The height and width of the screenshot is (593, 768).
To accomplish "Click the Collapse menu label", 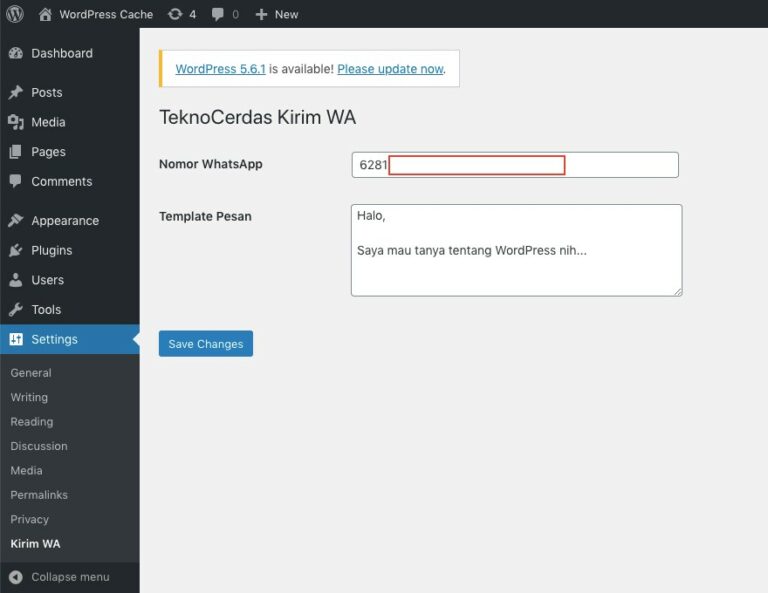I will click(x=71, y=577).
